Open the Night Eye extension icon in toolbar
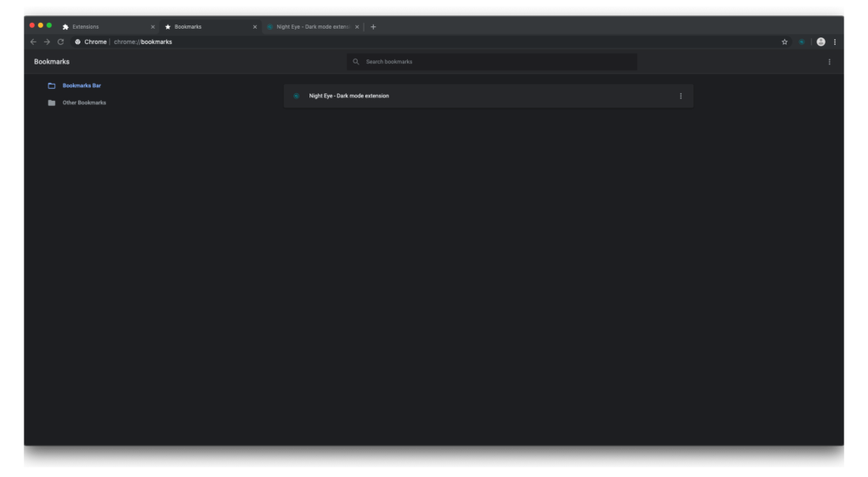Image resolution: width=868 pixels, height=477 pixels. (x=802, y=42)
